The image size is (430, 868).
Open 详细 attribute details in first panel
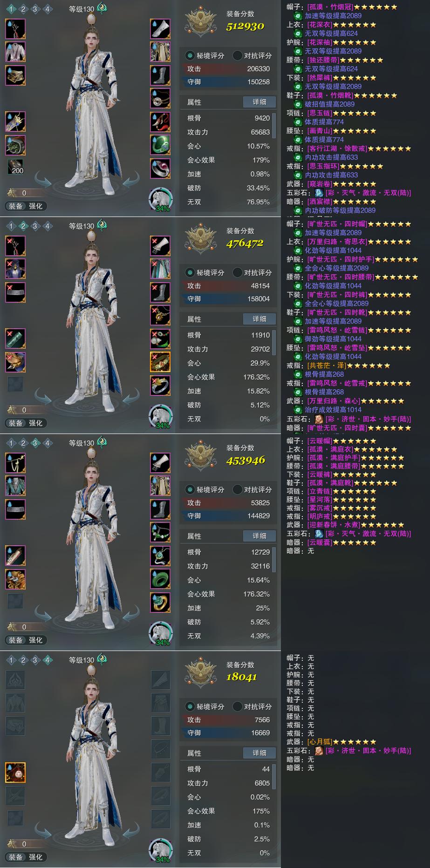259,102
